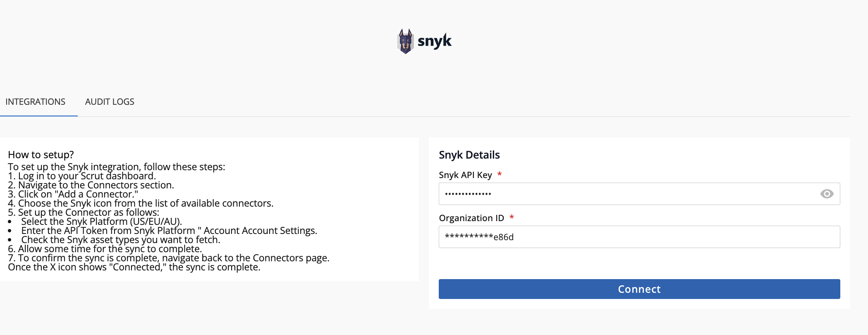Click the Snyk dog logo icon
The width and height of the screenshot is (868, 335).
pos(405,41)
